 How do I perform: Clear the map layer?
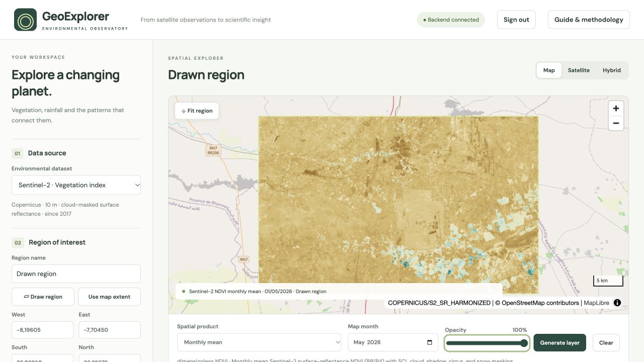click(x=606, y=342)
